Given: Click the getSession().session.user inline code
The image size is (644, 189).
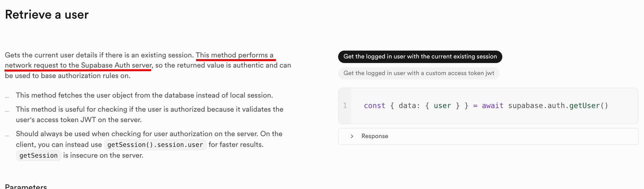Looking at the screenshot, I should coord(155,145).
